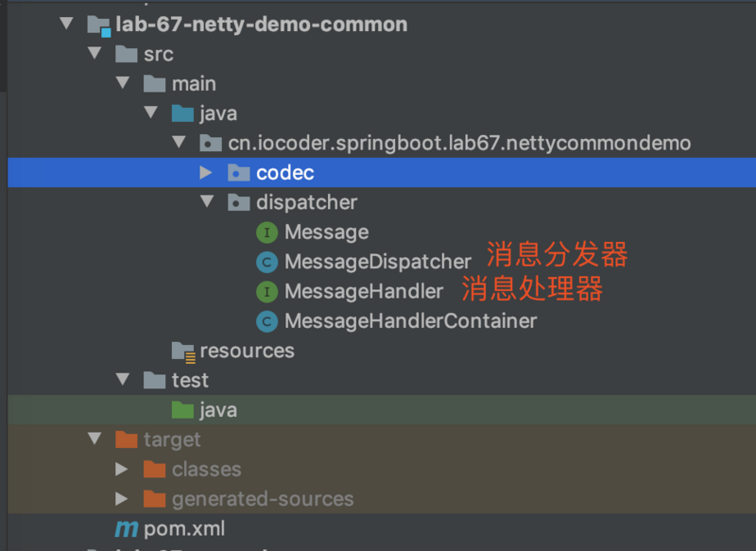756x551 pixels.
Task: Collapse the src folder
Action: pos(94,54)
